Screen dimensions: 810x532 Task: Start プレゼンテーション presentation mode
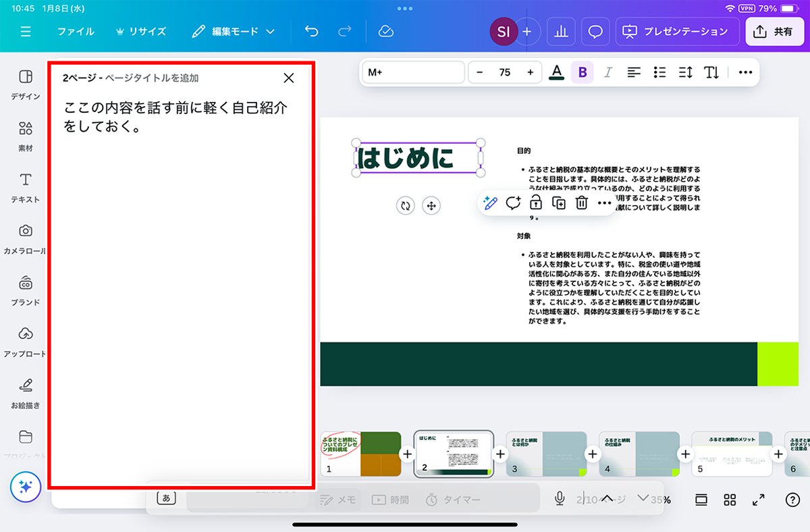677,32
